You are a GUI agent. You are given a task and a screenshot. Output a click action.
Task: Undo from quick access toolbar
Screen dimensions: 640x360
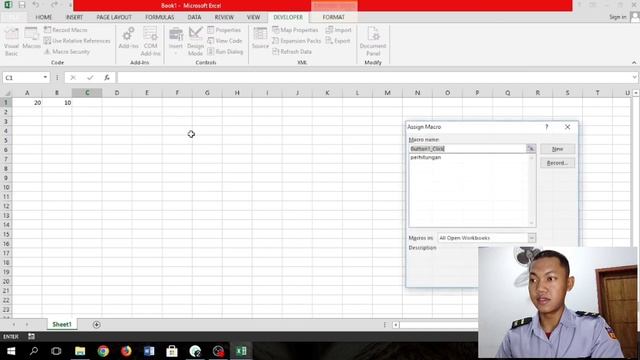[36, 5]
